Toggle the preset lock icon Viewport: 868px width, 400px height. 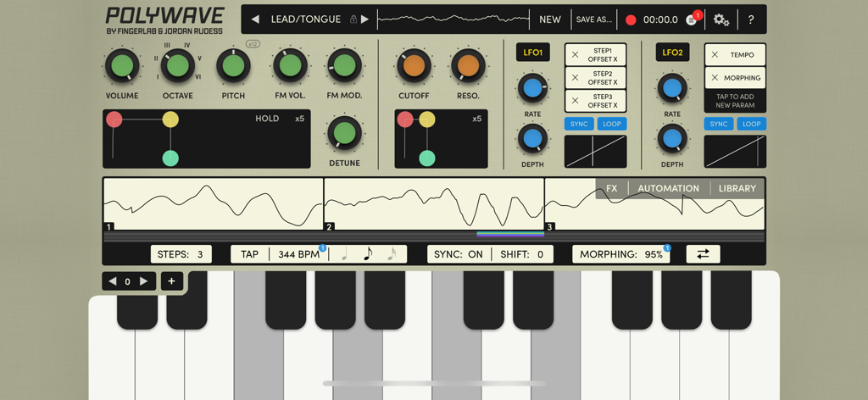[353, 19]
